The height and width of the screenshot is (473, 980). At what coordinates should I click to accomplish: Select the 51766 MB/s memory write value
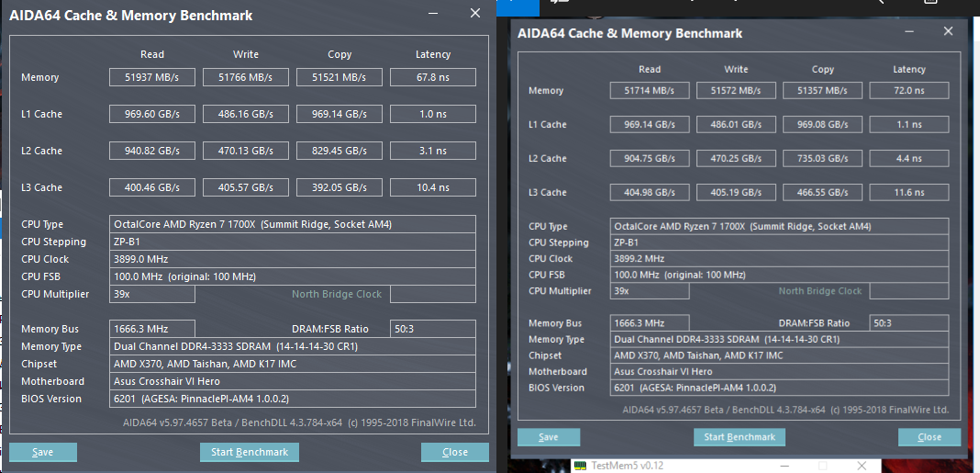tap(246, 77)
